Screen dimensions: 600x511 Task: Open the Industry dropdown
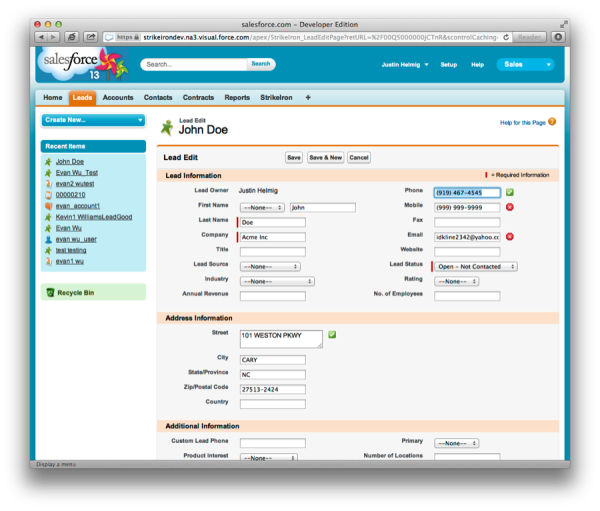pos(277,281)
